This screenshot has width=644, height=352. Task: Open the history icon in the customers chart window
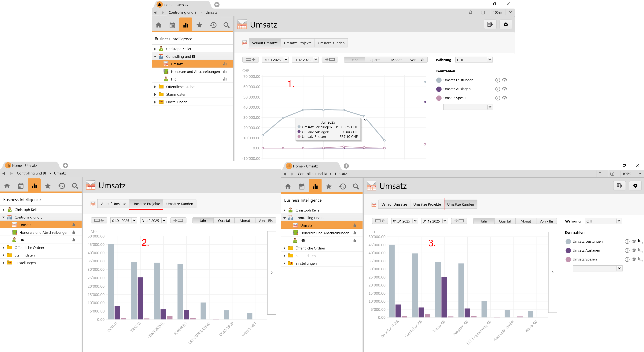point(342,186)
